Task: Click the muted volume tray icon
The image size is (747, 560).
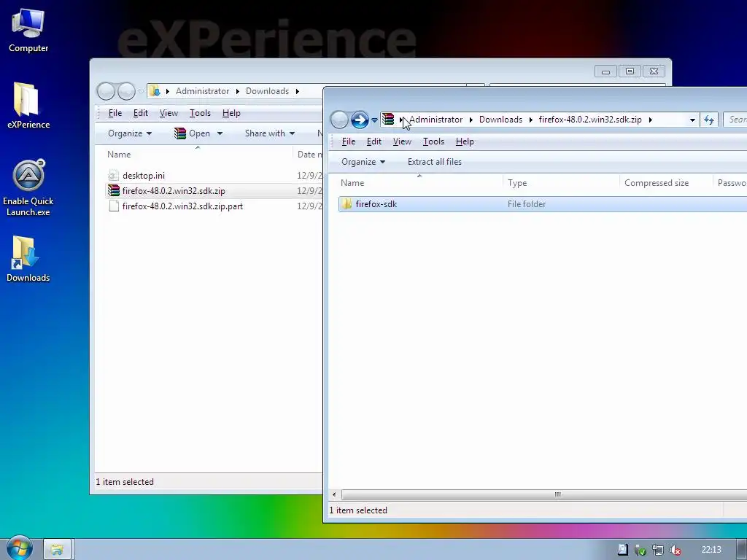Action: (675, 550)
